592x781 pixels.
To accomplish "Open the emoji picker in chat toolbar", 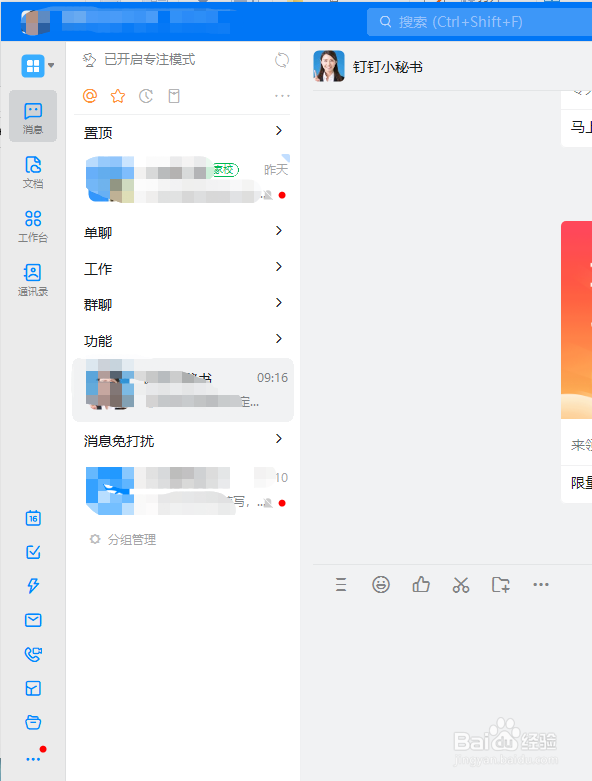I will pyautogui.click(x=381, y=584).
